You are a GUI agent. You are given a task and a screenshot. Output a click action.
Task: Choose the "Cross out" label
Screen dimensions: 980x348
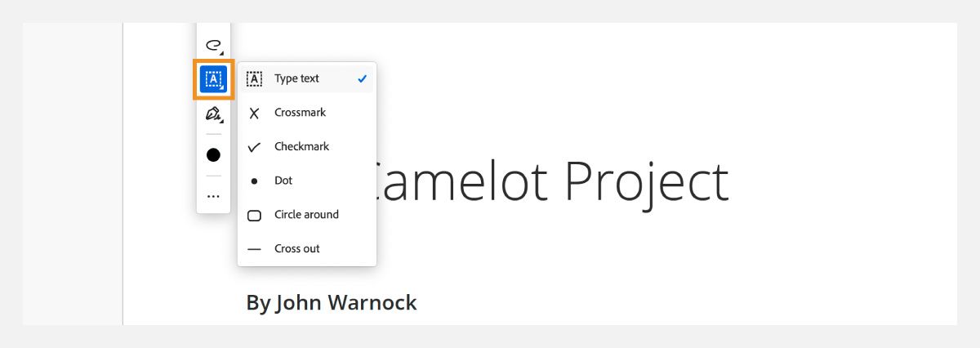point(296,249)
